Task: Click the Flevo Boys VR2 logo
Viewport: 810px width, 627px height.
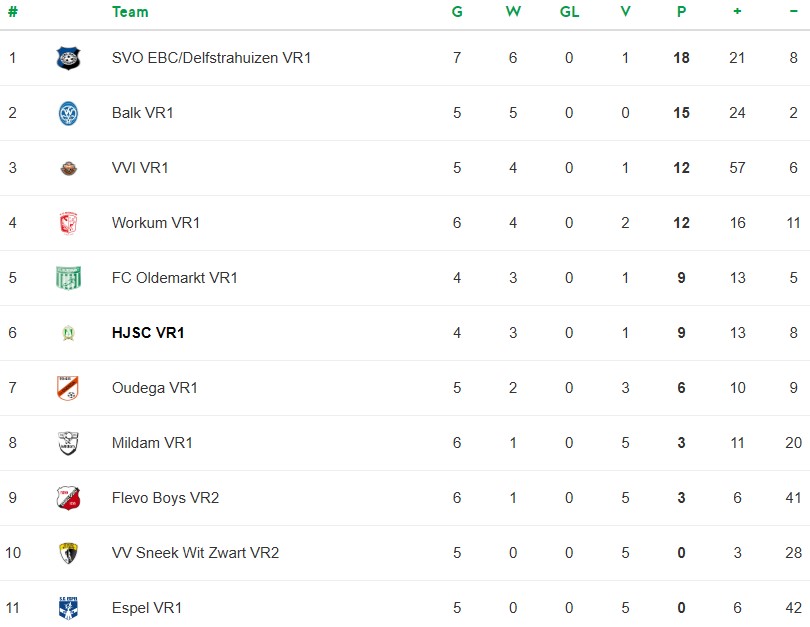Action: point(68,498)
